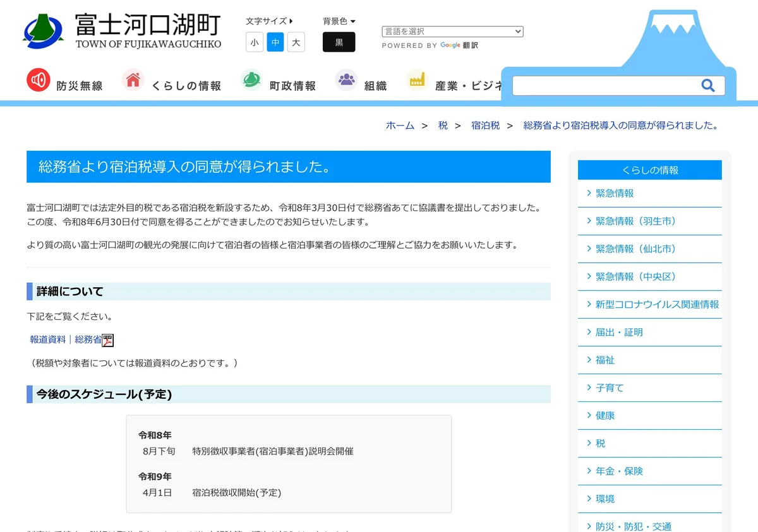Set text size to 中
The width and height of the screenshot is (758, 532).
pos(275,42)
